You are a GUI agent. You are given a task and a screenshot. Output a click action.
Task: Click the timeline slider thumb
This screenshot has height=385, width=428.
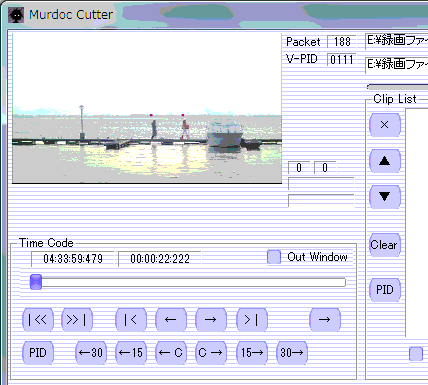tap(36, 282)
